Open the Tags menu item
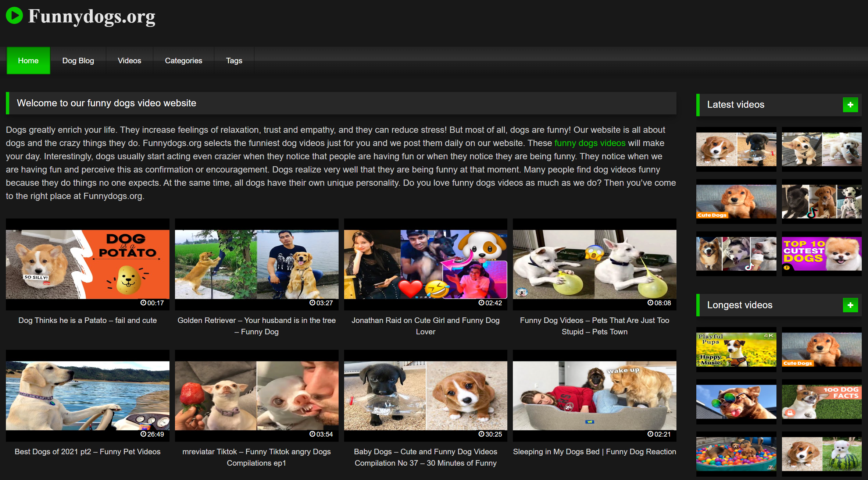This screenshot has width=868, height=480. tap(234, 61)
